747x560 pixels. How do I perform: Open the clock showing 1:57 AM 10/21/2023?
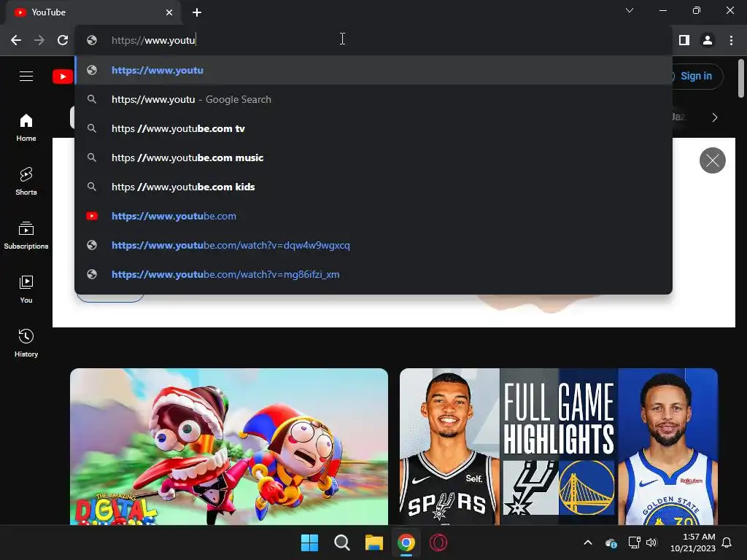(693, 542)
